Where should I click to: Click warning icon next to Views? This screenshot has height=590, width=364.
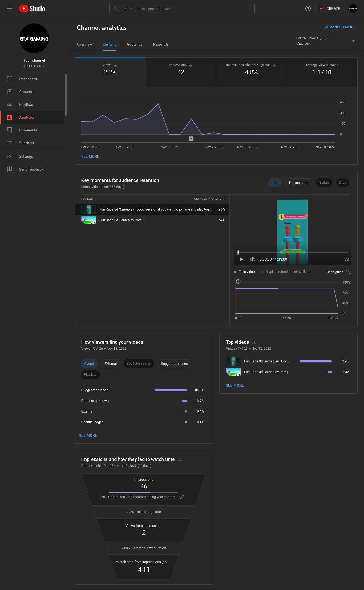115,65
